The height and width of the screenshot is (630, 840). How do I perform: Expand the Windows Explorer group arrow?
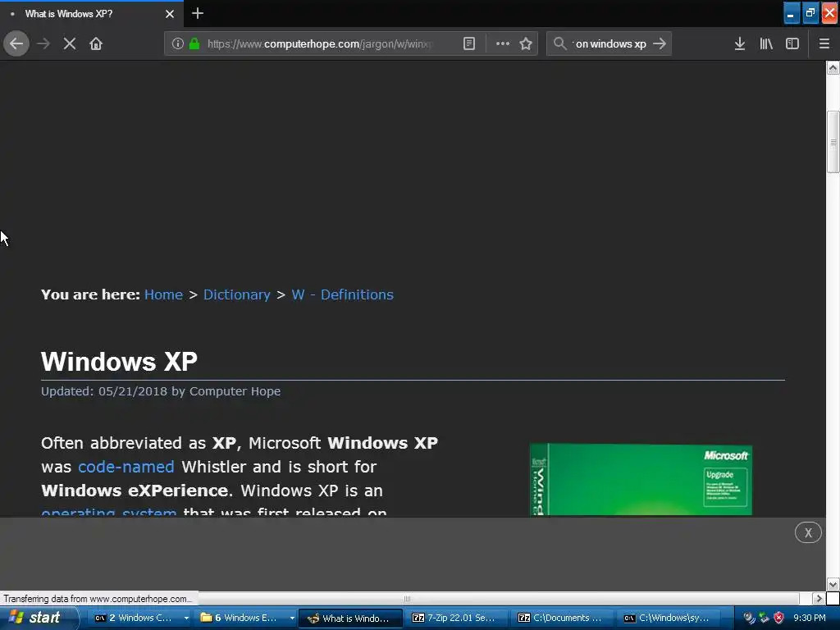pos(292,618)
